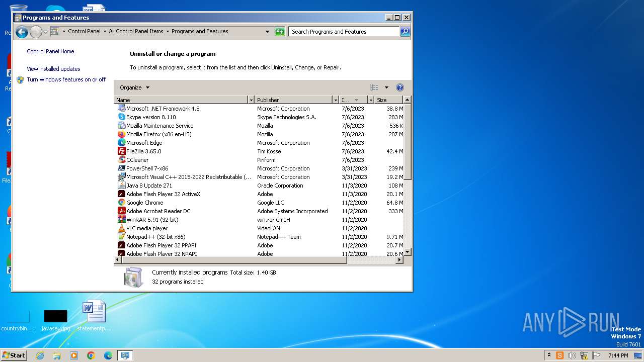Click the VLC media player cone icon
644x362 pixels.
coord(121,228)
